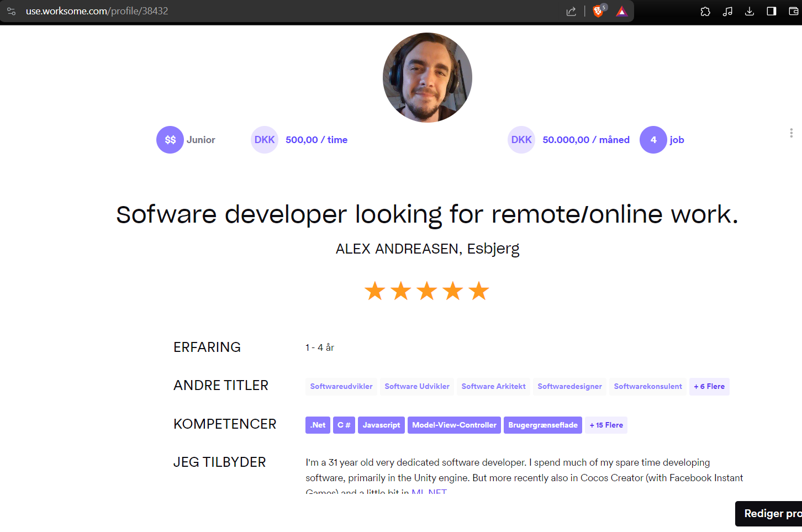Click the '4 job' badge
The width and height of the screenshot is (802, 532).
click(x=662, y=140)
